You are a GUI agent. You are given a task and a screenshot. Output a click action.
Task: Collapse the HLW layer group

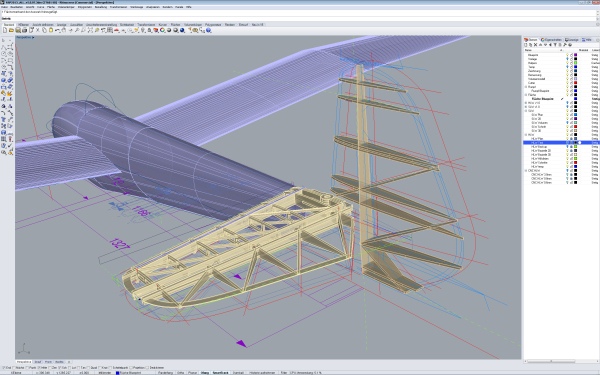[526, 134]
